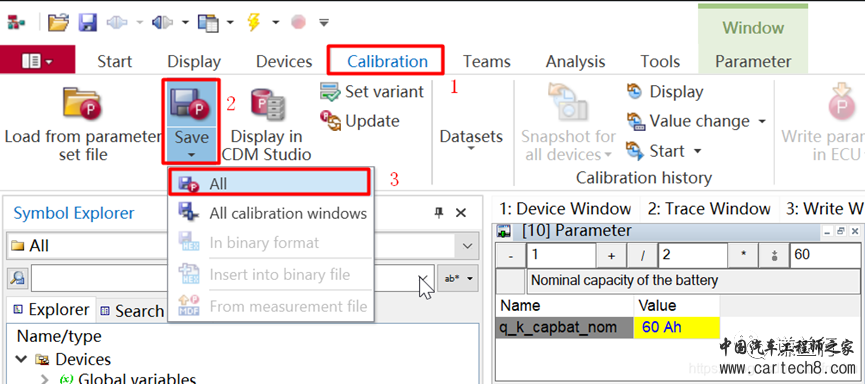Viewport: 865px width, 384px height.
Task: Switch to 1: Device Window tab
Action: (565, 209)
